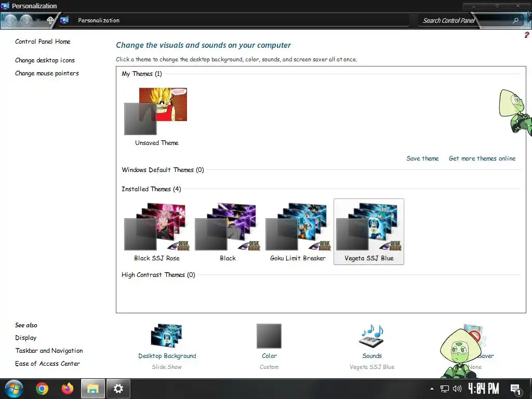Select the Goku Limit Breaker theme
Viewport: 532px width, 399px height.
pos(298,232)
